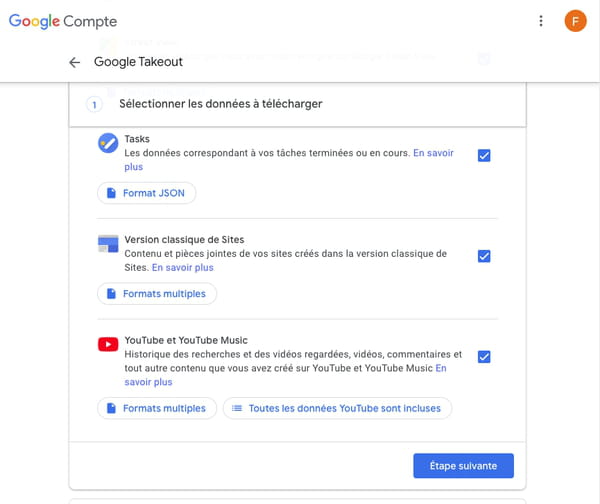Screen dimensions: 600x504
Task: Follow En savoir plus link for Sites
Action: (x=183, y=267)
